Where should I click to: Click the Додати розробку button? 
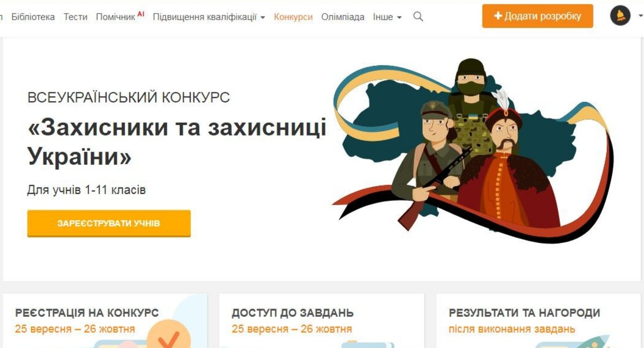538,16
